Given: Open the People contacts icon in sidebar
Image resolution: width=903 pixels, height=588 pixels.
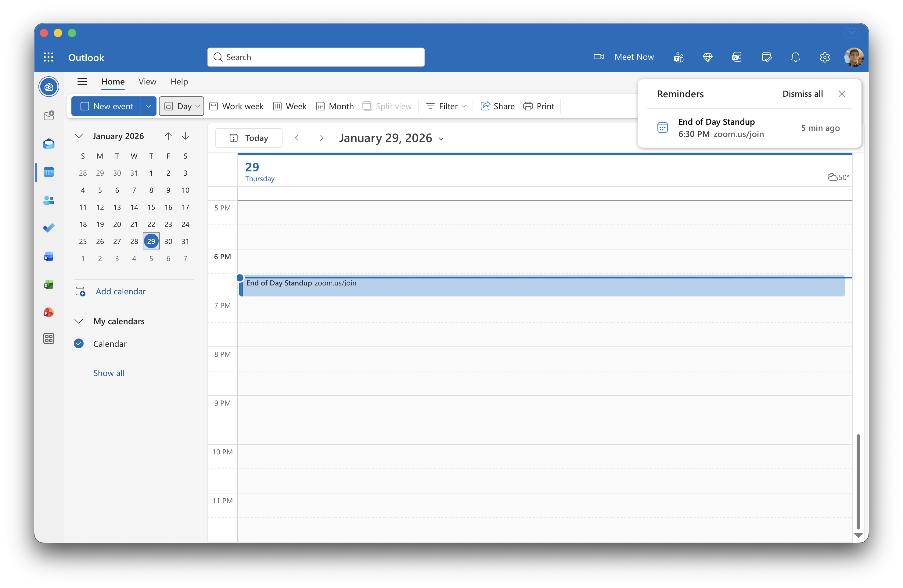Looking at the screenshot, I should click(x=49, y=200).
